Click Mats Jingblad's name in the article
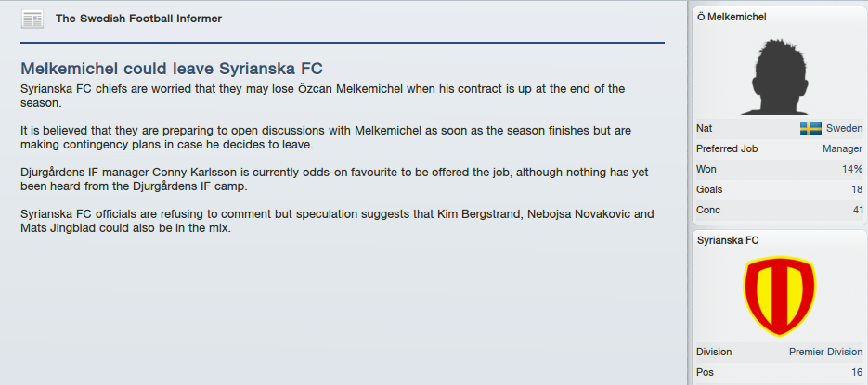Image resolution: width=868 pixels, height=385 pixels. point(58,228)
